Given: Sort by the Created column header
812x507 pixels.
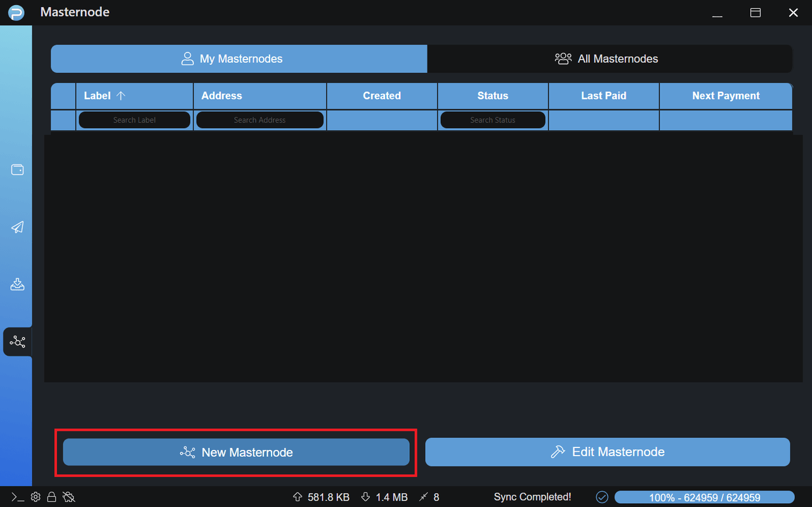Looking at the screenshot, I should point(381,96).
